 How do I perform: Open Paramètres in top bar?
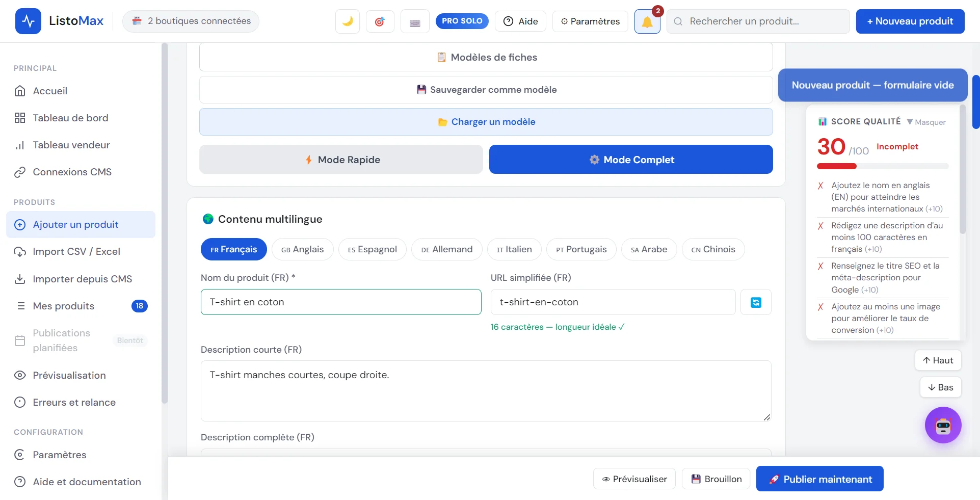coord(590,21)
